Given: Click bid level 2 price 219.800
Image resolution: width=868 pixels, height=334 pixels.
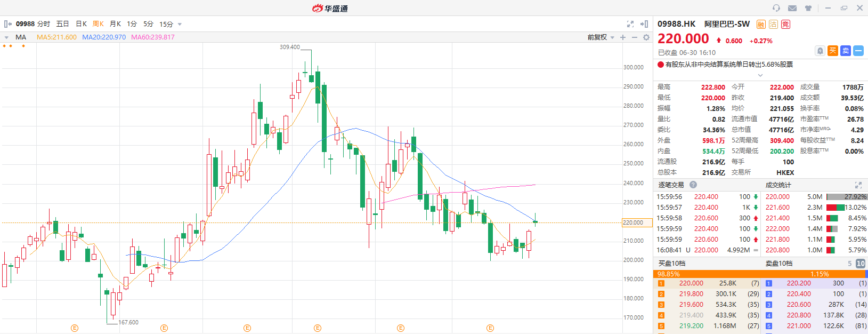Looking at the screenshot, I should click(691, 294).
